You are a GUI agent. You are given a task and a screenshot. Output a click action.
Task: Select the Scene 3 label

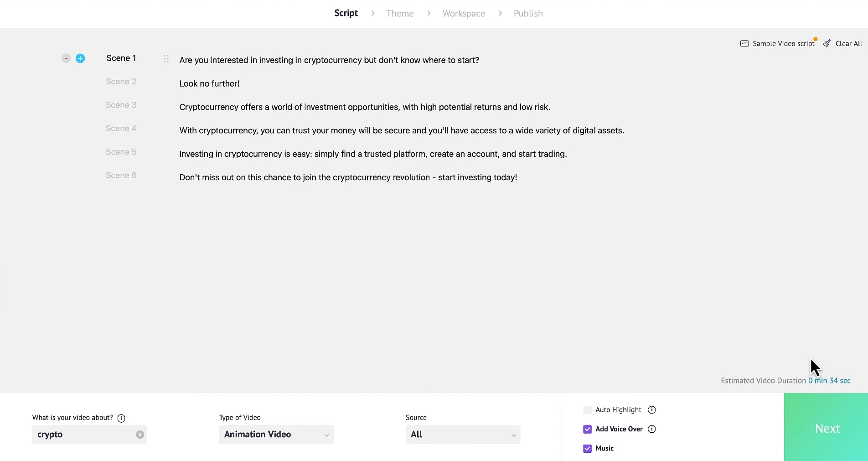coord(121,105)
